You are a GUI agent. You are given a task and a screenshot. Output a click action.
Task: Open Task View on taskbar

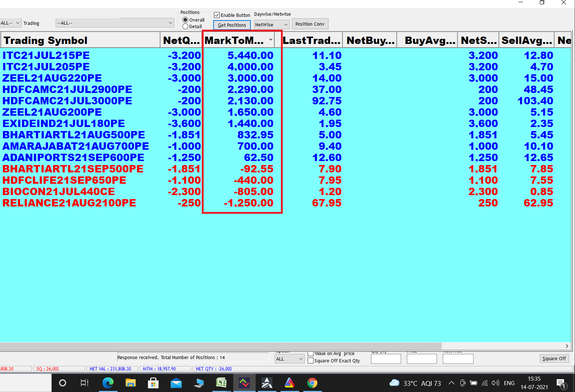85,383
